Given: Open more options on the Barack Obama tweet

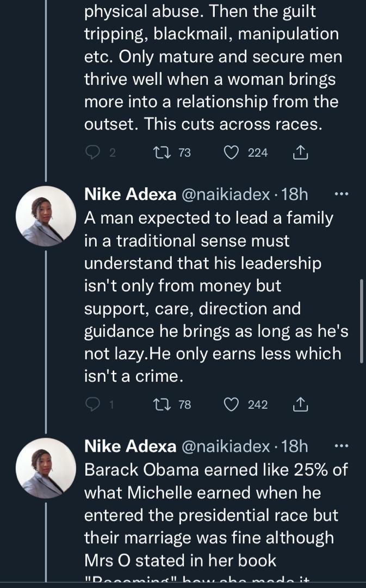Looking at the screenshot, I should coord(340,446).
